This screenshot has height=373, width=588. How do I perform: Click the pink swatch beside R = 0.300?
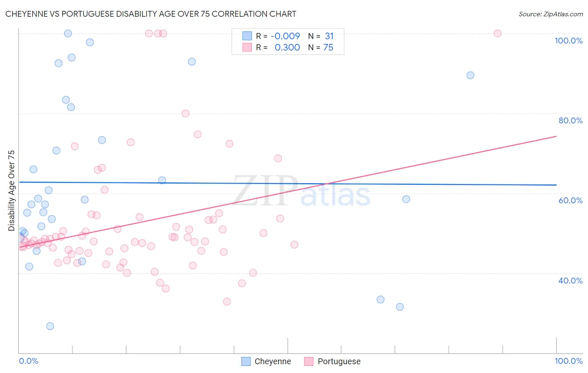247,47
